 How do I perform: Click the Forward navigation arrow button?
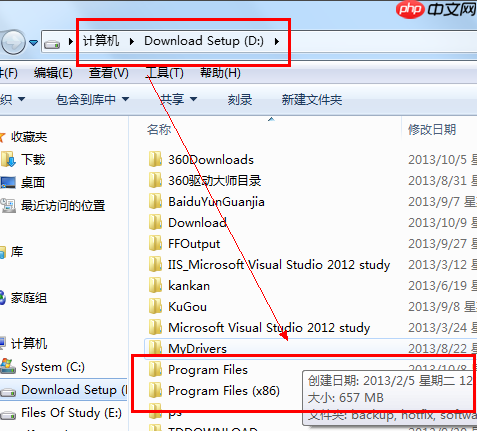click(13, 42)
